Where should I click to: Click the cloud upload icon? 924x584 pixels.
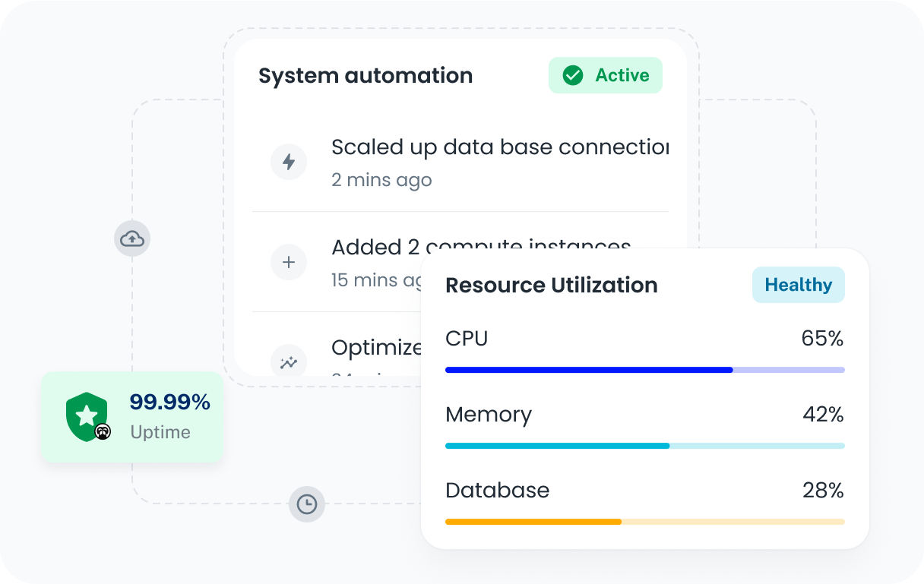point(132,239)
